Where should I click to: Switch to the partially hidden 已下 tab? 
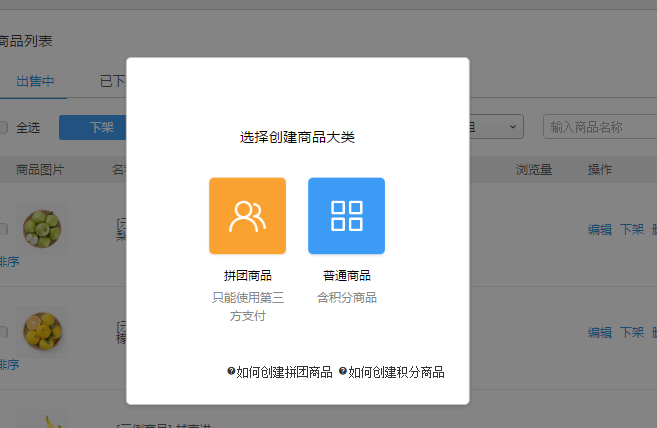(x=110, y=81)
